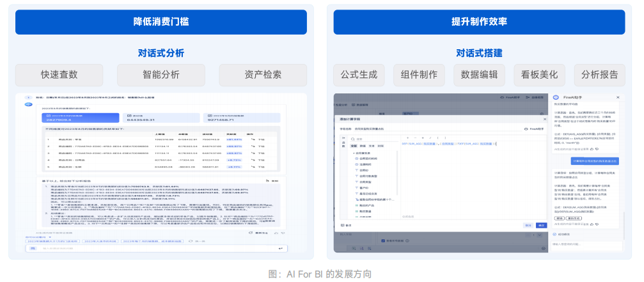The width and height of the screenshot is (644, 282).
Task: Click the assistant avatar icon in the left chat
Action: point(28,104)
